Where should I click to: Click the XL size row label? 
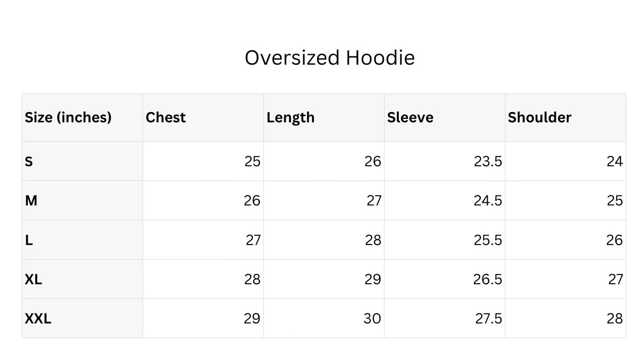pos(33,279)
